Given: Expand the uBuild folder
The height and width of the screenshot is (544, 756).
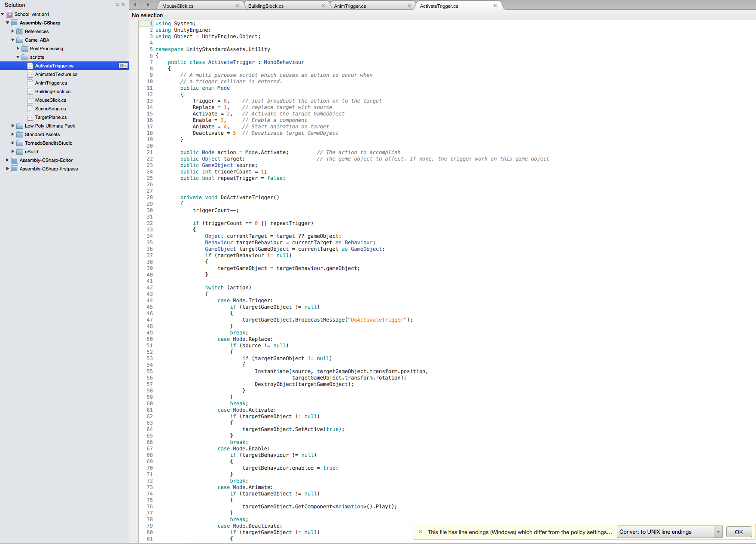Looking at the screenshot, I should tap(13, 152).
